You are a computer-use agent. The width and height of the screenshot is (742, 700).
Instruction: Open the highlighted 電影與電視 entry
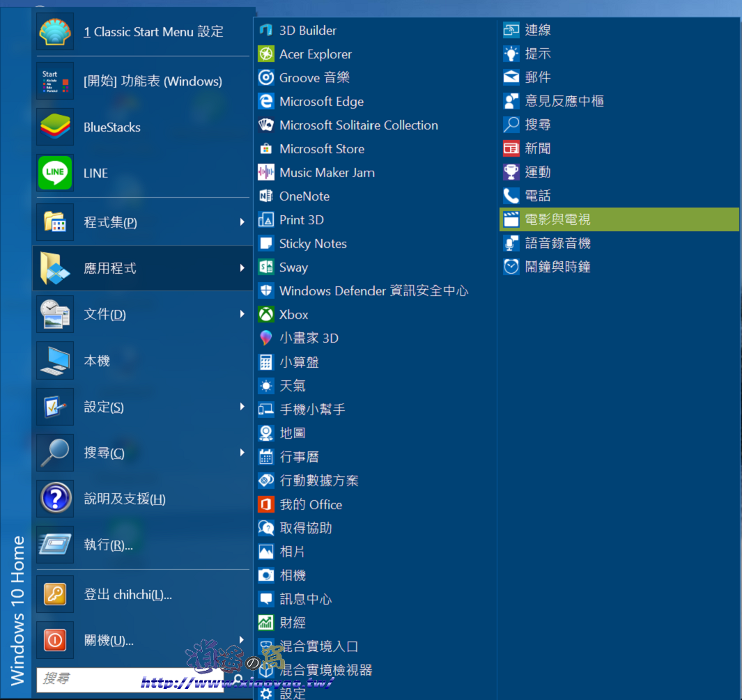pyautogui.click(x=558, y=219)
